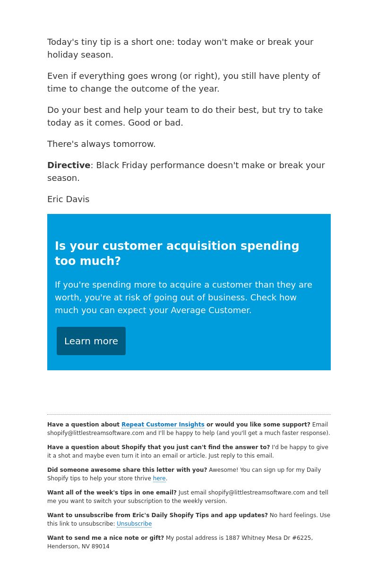Image resolution: width=378 pixels, height=588 pixels.
Task: Open the Repeat Customer Insights link
Action: [163, 425]
